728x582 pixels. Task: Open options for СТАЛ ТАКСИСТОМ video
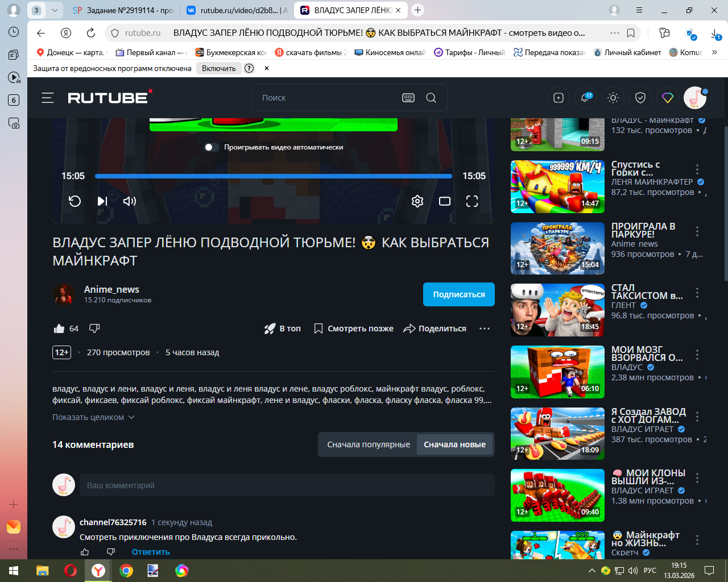click(x=697, y=293)
